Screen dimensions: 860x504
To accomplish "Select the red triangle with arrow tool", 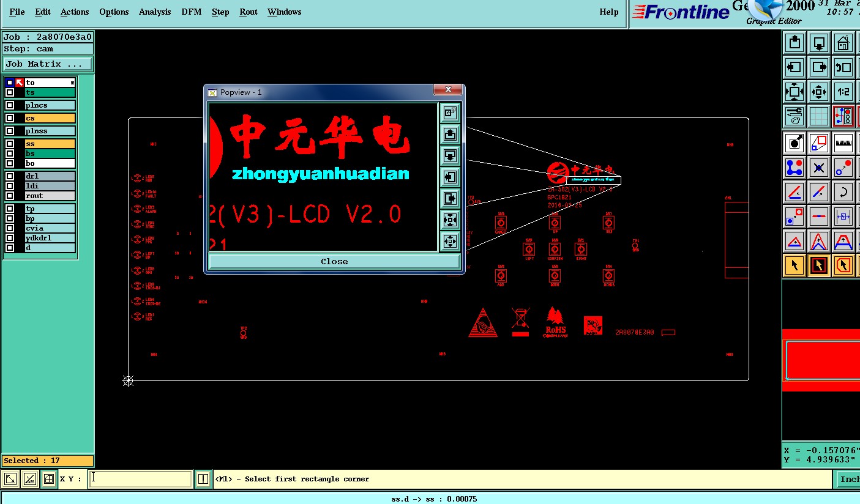I will tap(795, 241).
